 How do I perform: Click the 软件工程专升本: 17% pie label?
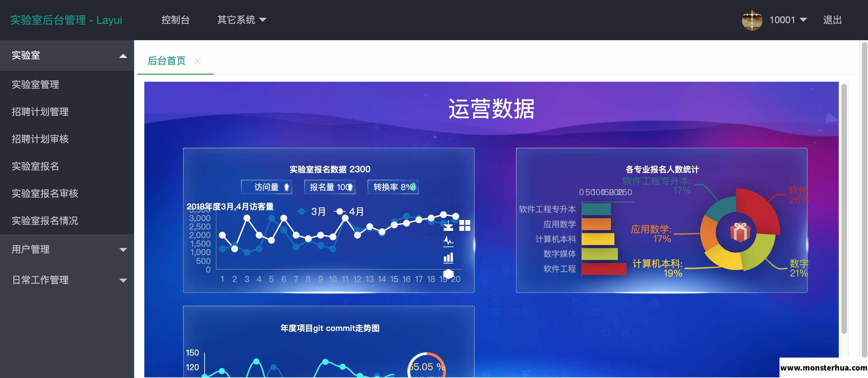click(657, 186)
